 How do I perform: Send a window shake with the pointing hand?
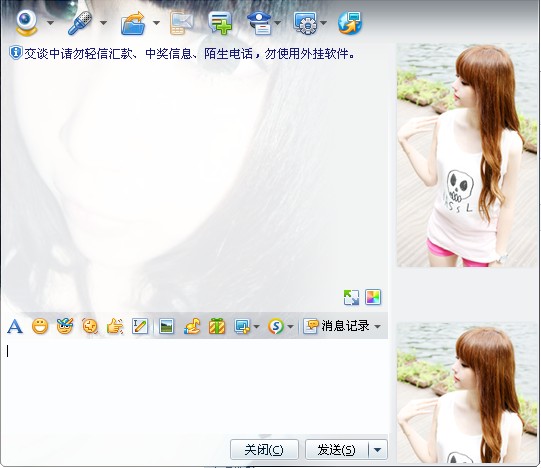pos(115,326)
